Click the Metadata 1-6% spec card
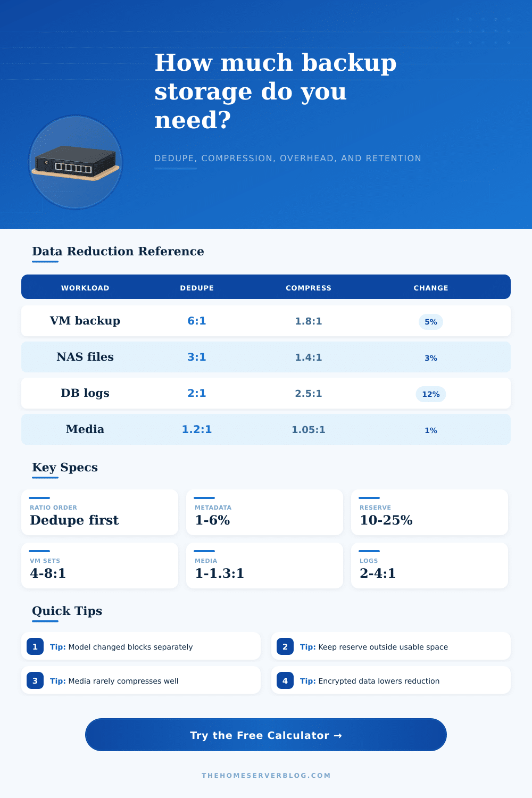This screenshot has width=532, height=798. tap(264, 512)
